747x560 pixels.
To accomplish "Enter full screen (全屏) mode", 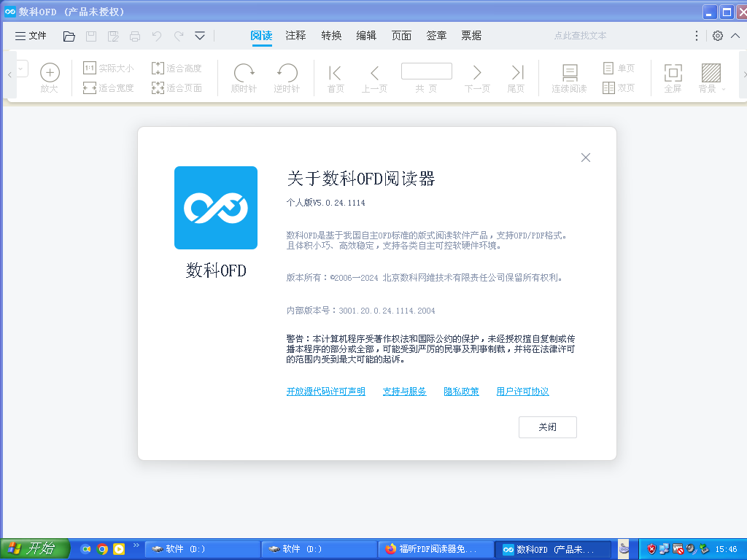I will click(x=673, y=73).
